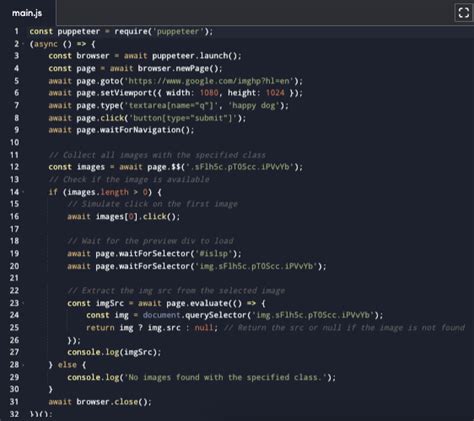Screen dimensions: 474x421
Task: Click line number 17 in the gutter
Action: 14,229
